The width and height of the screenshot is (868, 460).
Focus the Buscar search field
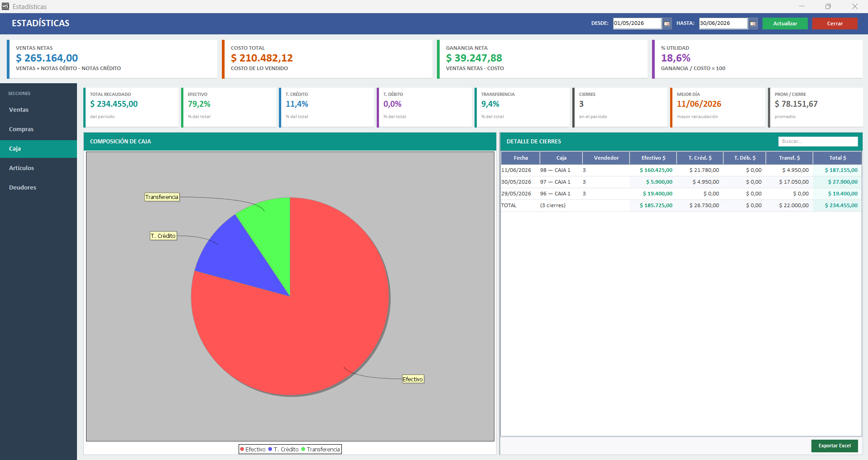(818, 142)
